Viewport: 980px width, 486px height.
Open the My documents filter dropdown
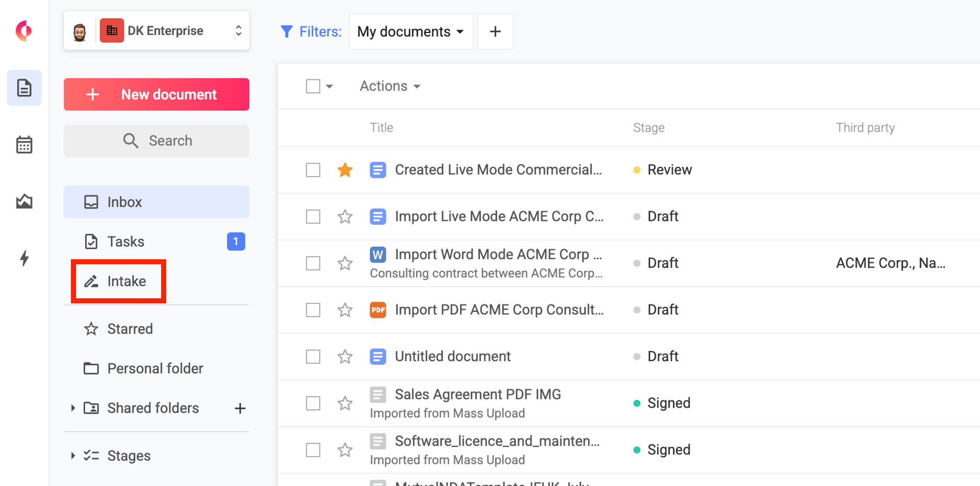[x=411, y=31]
